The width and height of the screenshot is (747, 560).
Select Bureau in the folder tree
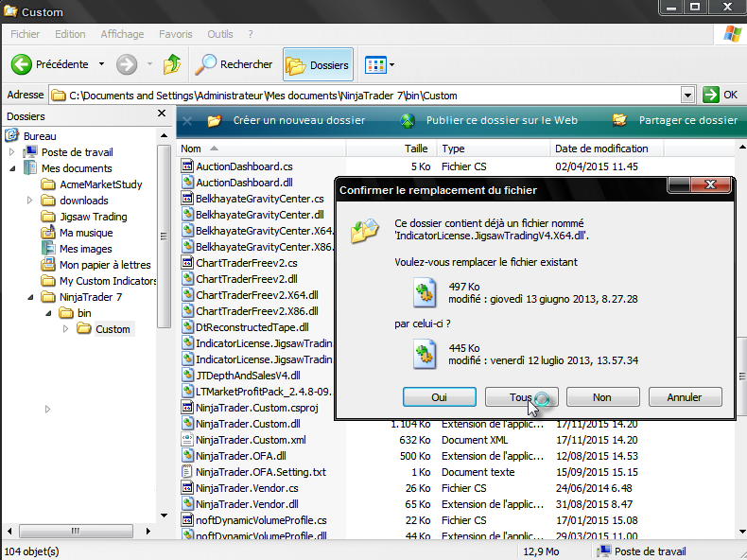tap(40, 136)
